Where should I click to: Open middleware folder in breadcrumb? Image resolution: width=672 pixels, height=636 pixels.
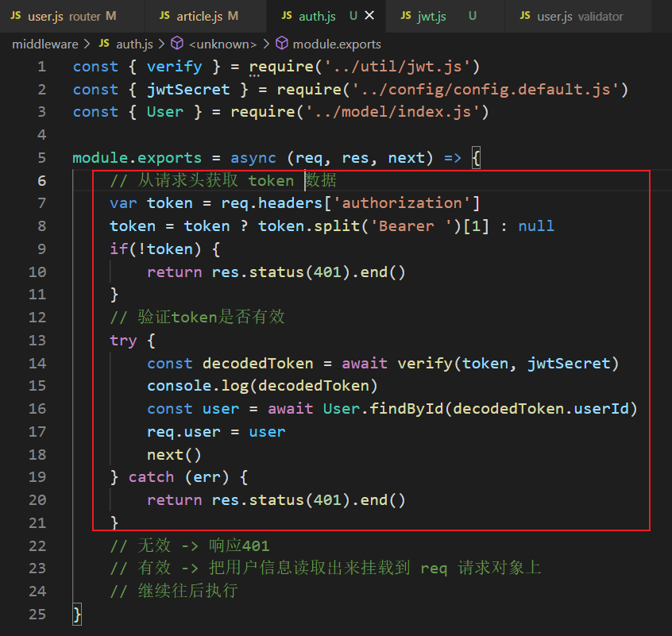click(x=45, y=44)
